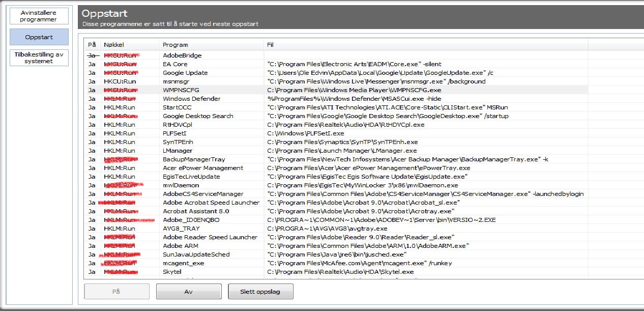The height and width of the screenshot is (311, 644).
Task: Select the Skytel entry
Action: click(x=172, y=272)
